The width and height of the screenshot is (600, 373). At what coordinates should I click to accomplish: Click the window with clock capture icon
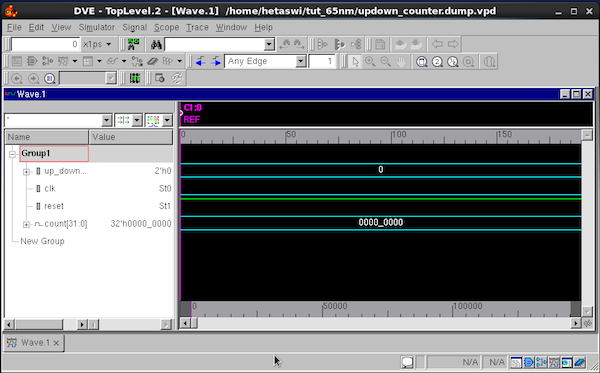[160, 78]
